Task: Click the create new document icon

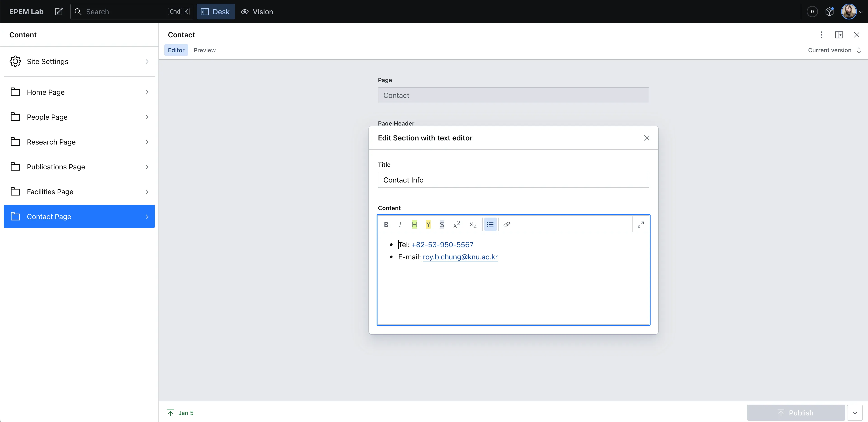Action: click(59, 12)
